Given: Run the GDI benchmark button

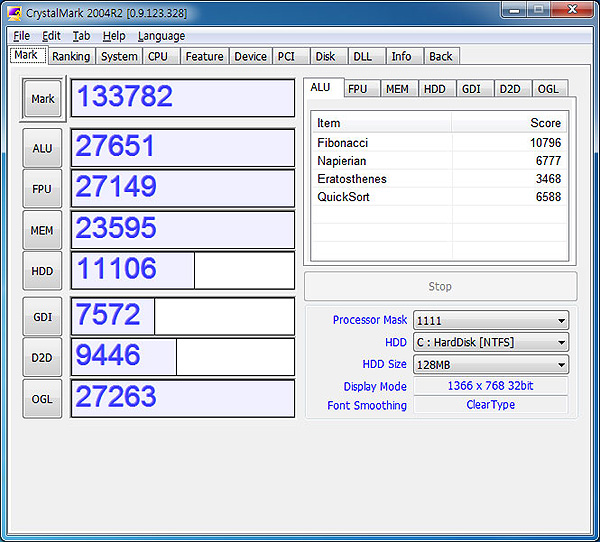Looking at the screenshot, I should pyautogui.click(x=42, y=317).
